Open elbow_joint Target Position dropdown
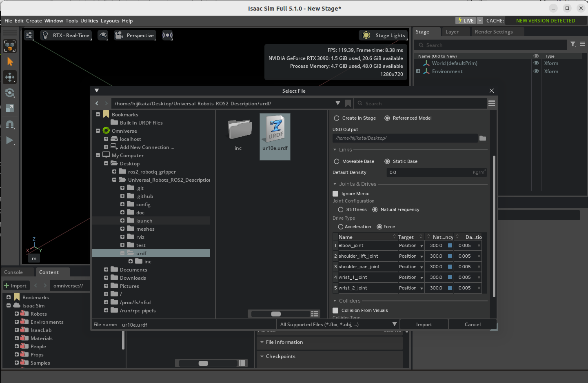The height and width of the screenshot is (383, 588). [421, 246]
